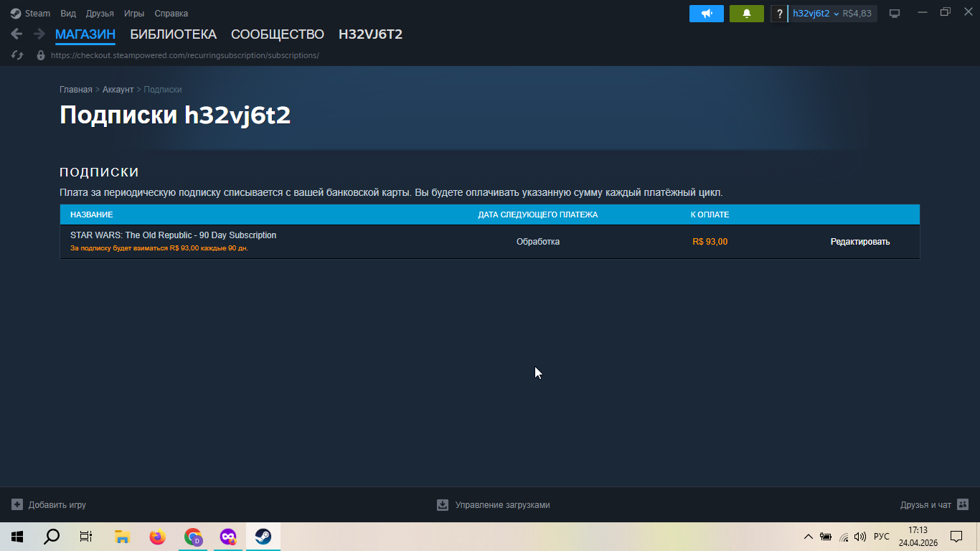Viewport: 980px width, 551px height.
Task: Open the Игры menu
Action: point(134,13)
